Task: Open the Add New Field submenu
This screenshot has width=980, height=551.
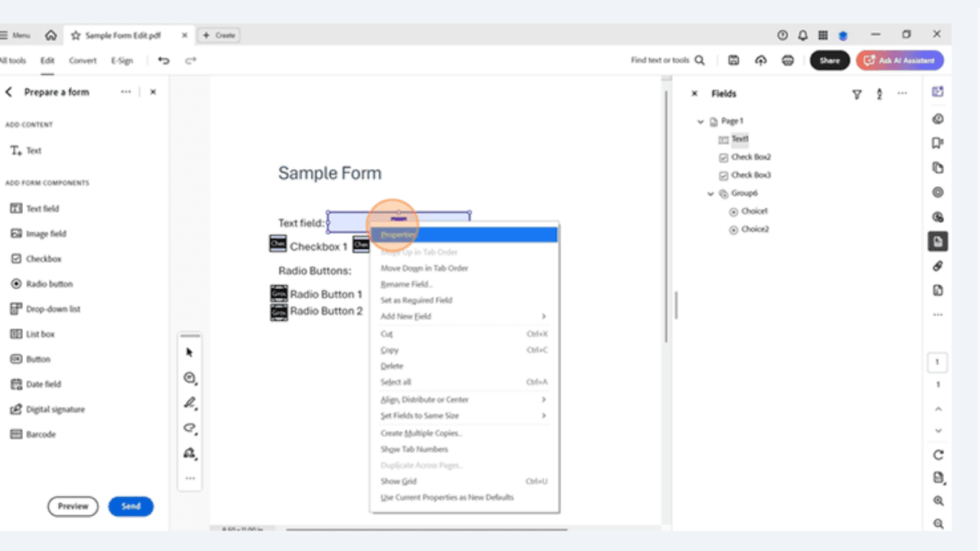Action: (408, 316)
